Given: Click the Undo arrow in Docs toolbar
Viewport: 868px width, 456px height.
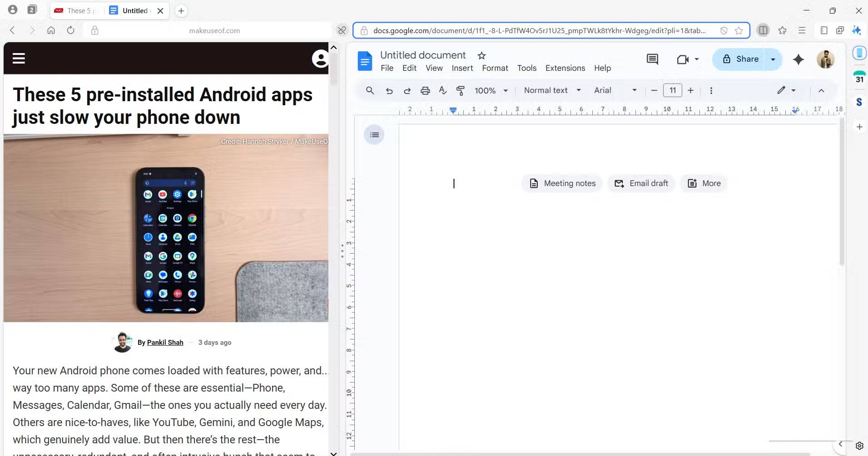Looking at the screenshot, I should [x=389, y=91].
